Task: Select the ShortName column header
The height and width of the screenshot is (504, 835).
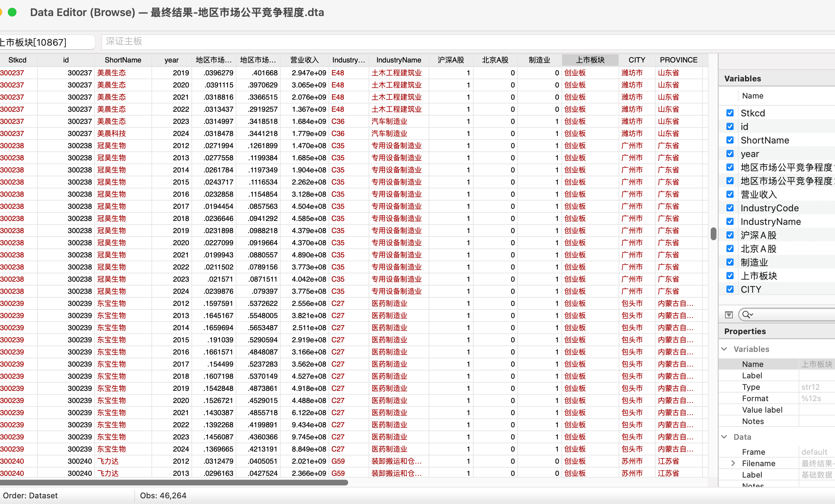Action: [x=123, y=60]
